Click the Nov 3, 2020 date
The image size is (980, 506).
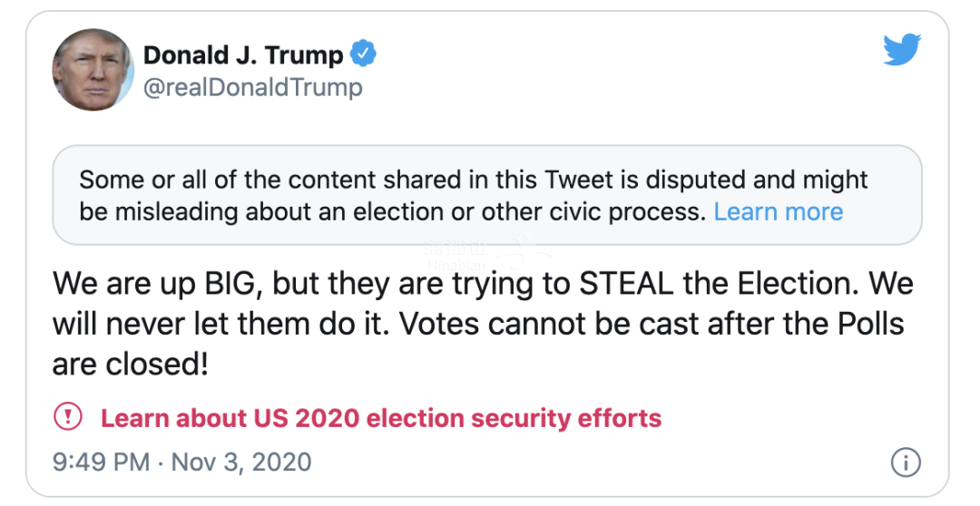[241, 462]
